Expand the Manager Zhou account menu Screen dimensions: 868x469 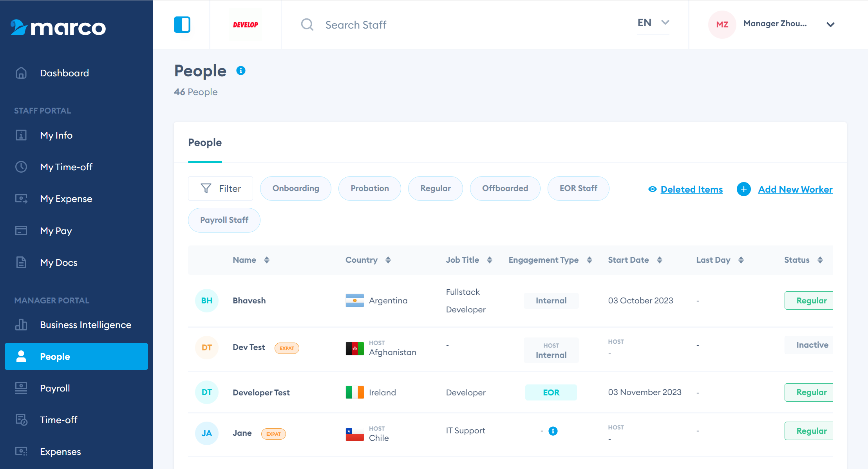click(x=830, y=25)
